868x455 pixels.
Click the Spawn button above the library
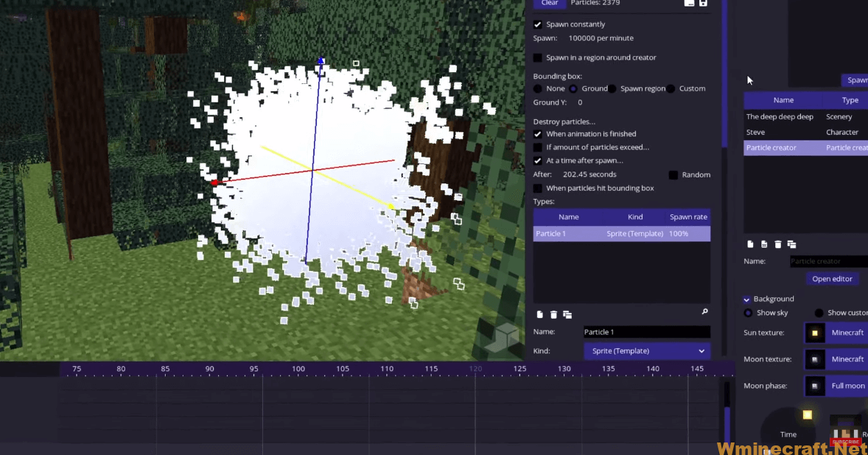point(855,80)
